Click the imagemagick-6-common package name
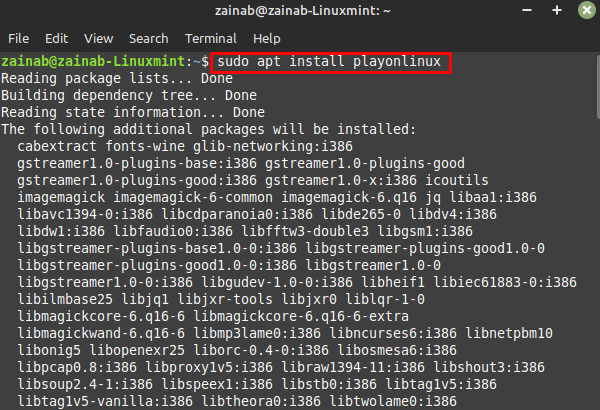The height and width of the screenshot is (410, 600). pos(193,198)
